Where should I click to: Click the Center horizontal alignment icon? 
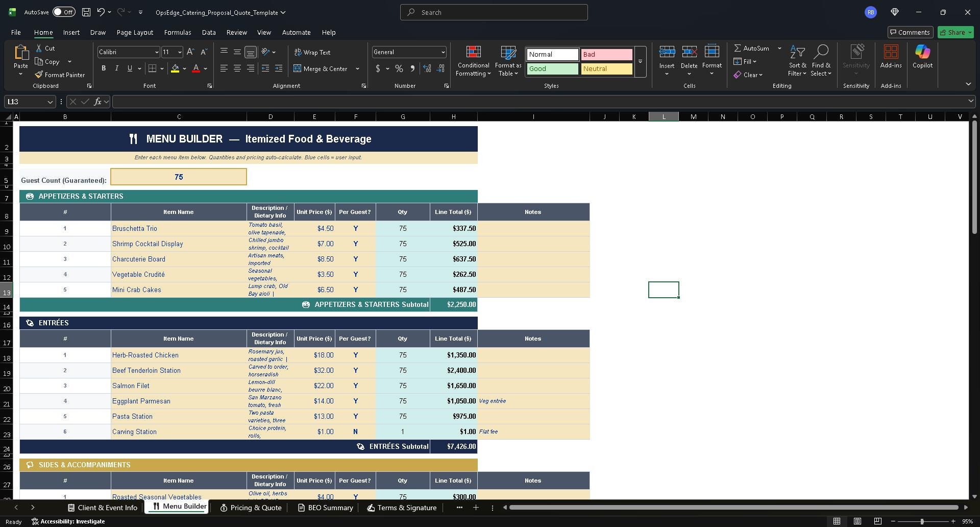click(237, 68)
